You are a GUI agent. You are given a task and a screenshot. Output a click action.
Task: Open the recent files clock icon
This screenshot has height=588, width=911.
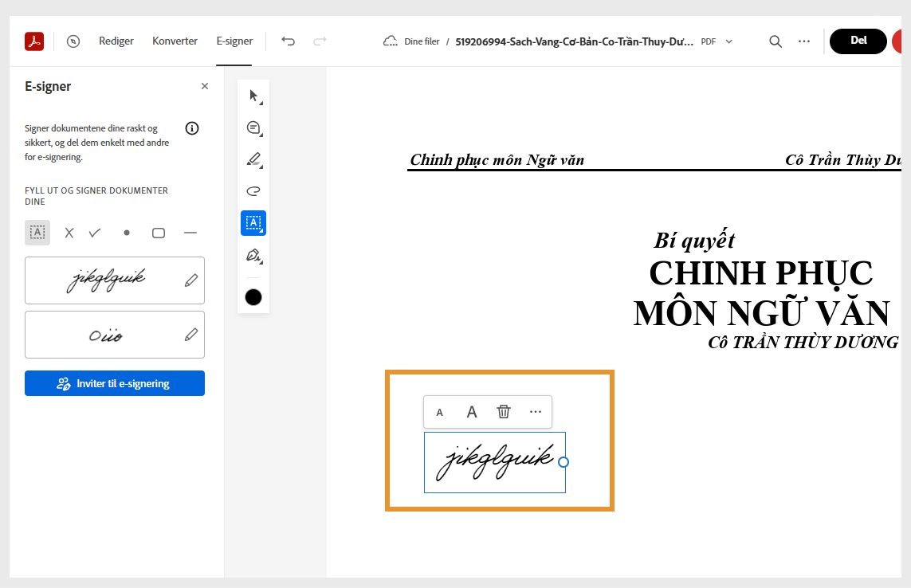[73, 41]
